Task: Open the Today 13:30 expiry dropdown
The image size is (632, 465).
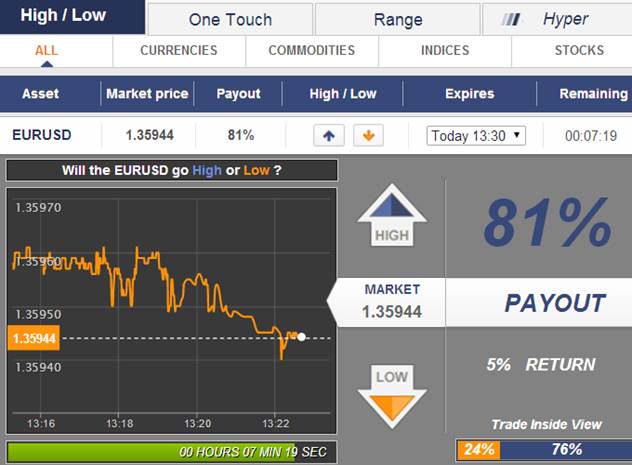Action: coord(476,135)
